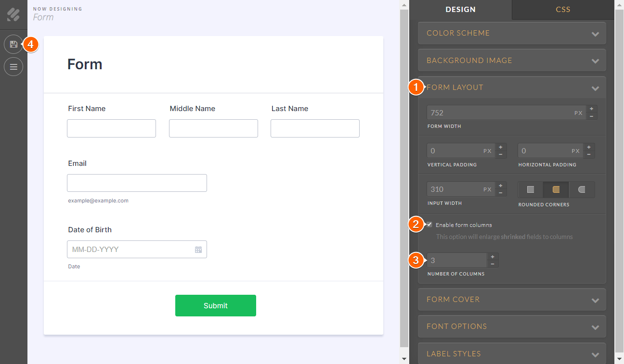Image resolution: width=624 pixels, height=364 pixels.
Task: Click the Form heading text
Action: pyautogui.click(x=85, y=64)
